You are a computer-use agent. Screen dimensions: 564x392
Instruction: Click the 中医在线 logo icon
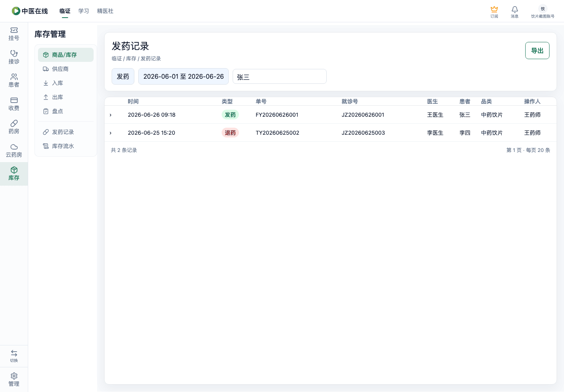tap(16, 11)
